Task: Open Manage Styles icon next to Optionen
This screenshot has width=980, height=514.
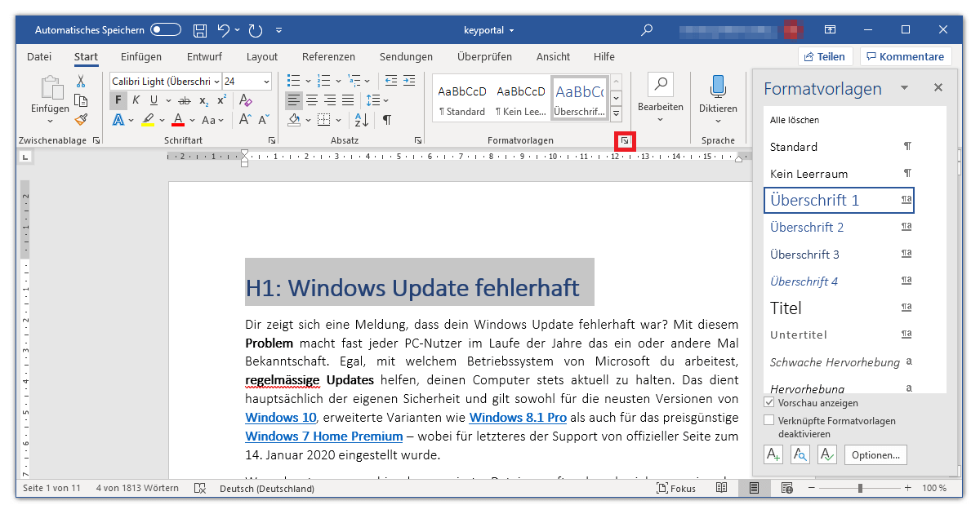Action: tap(826, 454)
